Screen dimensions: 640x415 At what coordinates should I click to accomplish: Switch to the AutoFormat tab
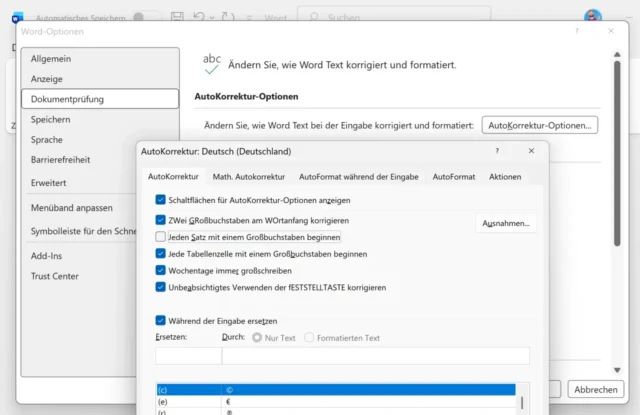click(x=454, y=177)
